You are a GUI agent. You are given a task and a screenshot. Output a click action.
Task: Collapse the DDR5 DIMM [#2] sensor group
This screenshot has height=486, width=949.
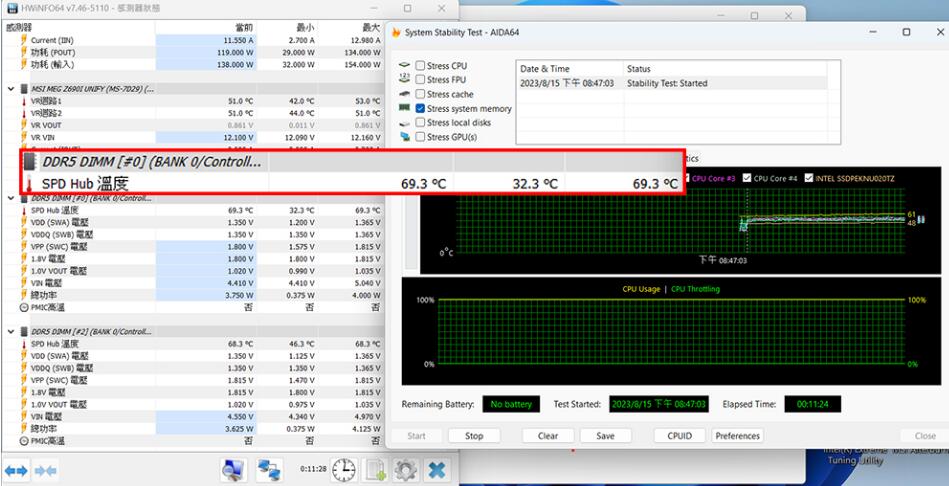pyautogui.click(x=10, y=332)
